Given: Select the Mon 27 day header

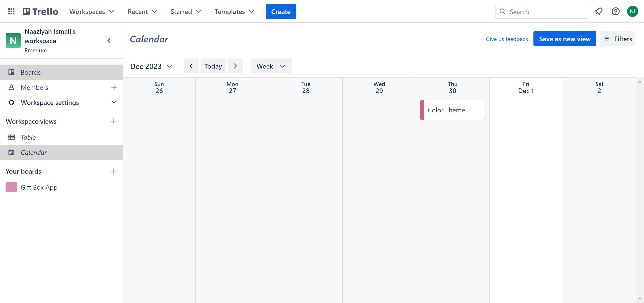Looking at the screenshot, I should pyautogui.click(x=232, y=87).
